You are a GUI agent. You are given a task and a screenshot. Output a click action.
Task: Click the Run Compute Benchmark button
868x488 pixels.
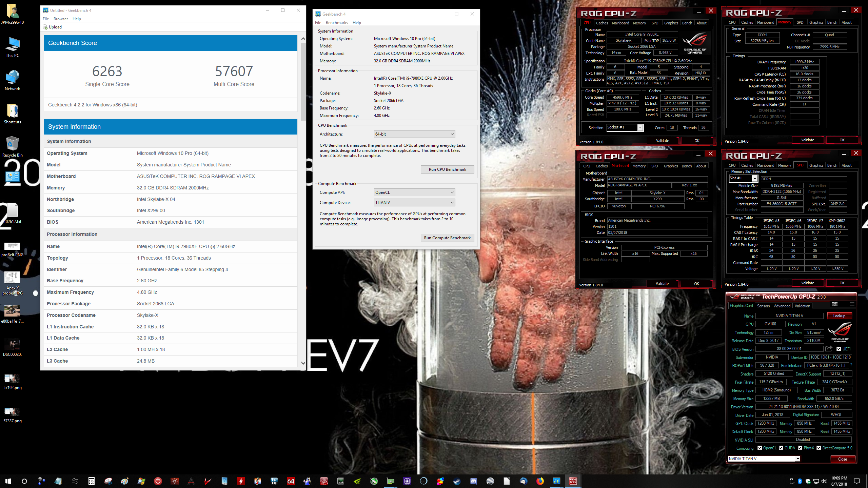tap(447, 238)
